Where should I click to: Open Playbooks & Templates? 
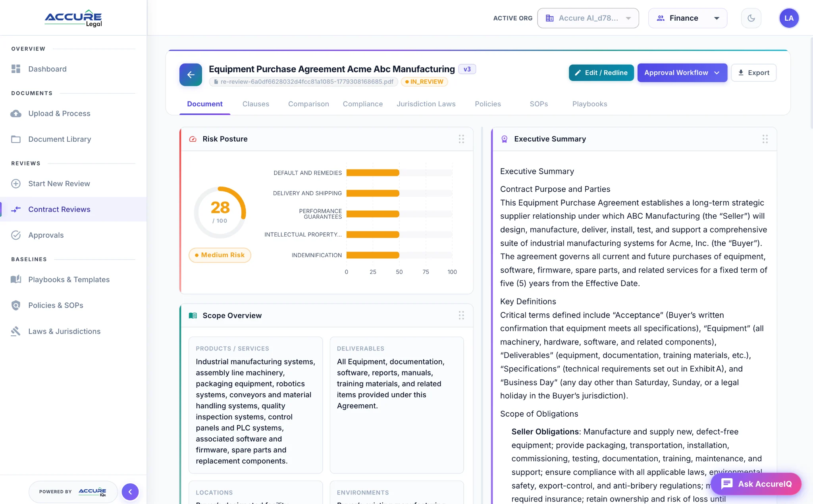click(73, 279)
